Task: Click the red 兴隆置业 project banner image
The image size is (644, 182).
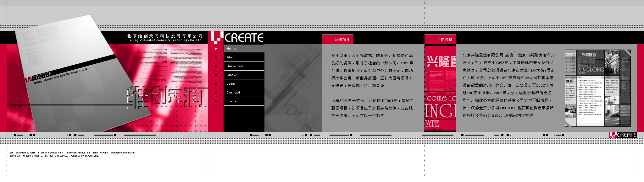Action: pyautogui.click(x=440, y=88)
